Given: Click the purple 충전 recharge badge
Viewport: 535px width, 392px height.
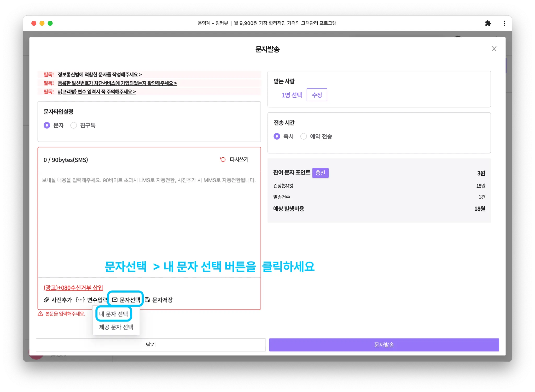Looking at the screenshot, I should point(320,173).
